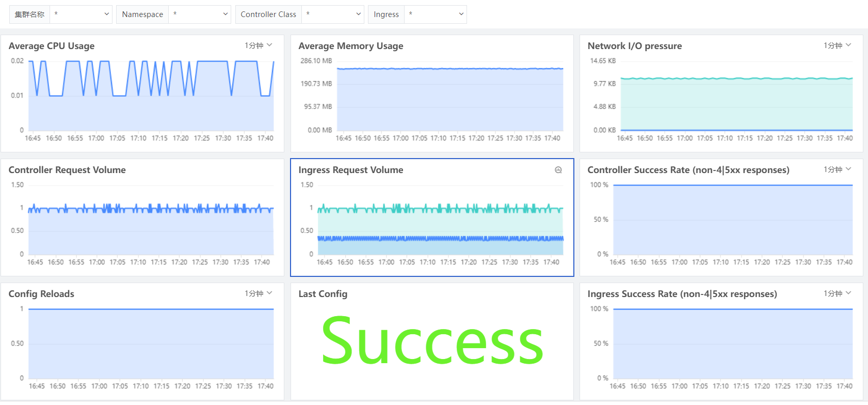The image size is (868, 405).
Task: Open the Controller Success Rate interval selector
Action: pyautogui.click(x=838, y=169)
